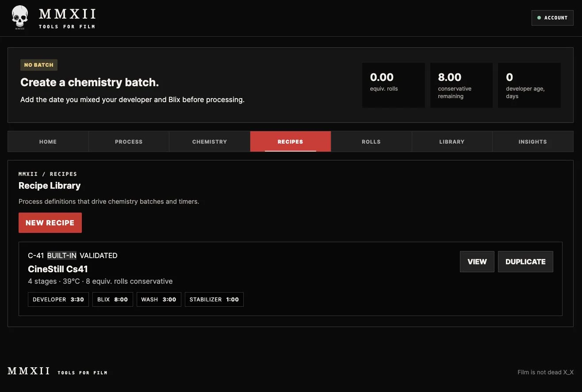Click the C-41 process label
The image size is (582, 392).
click(36, 255)
